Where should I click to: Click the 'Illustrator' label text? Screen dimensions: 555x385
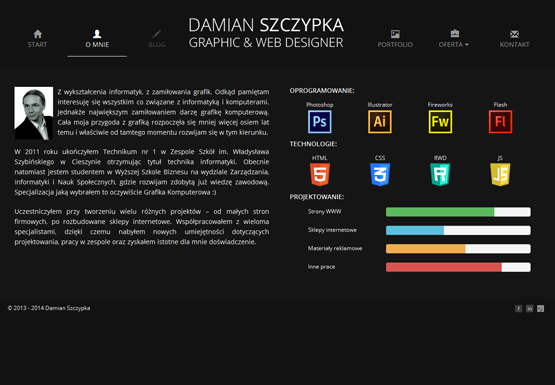click(x=380, y=105)
